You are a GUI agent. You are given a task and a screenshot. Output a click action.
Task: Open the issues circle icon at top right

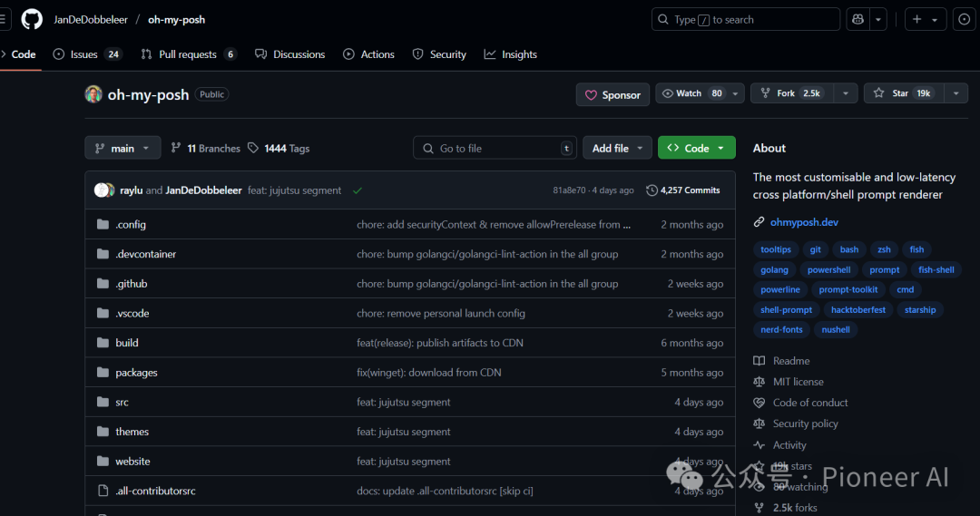point(965,19)
